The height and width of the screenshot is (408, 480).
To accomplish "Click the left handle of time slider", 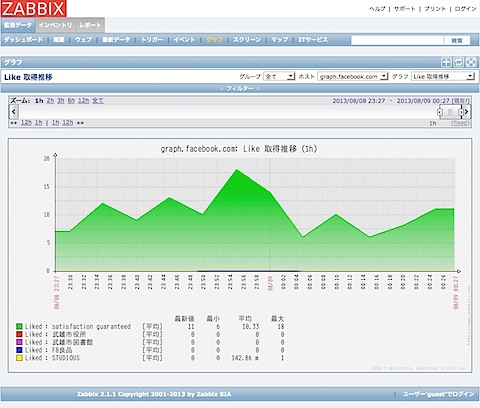I will (440, 112).
